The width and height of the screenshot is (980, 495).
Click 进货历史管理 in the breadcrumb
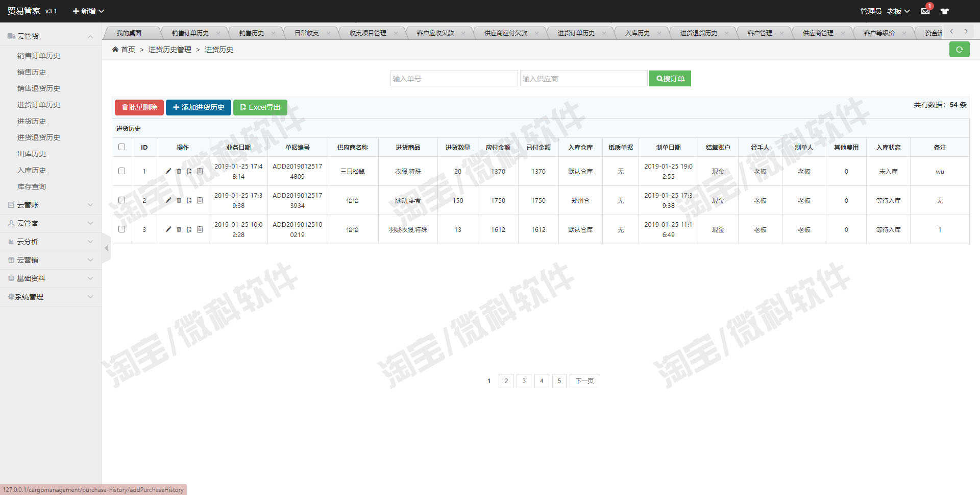(x=170, y=50)
